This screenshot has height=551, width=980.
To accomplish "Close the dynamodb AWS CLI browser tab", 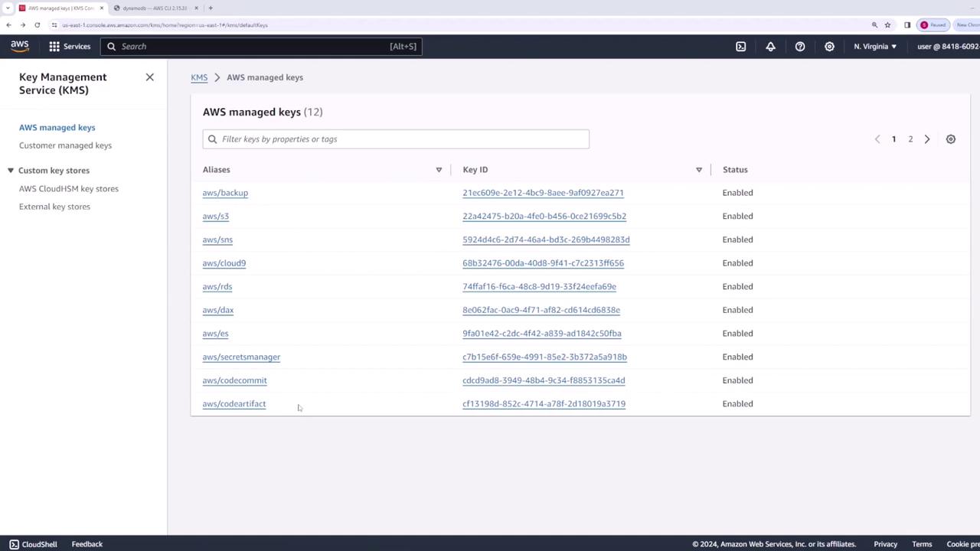I will click(197, 8).
